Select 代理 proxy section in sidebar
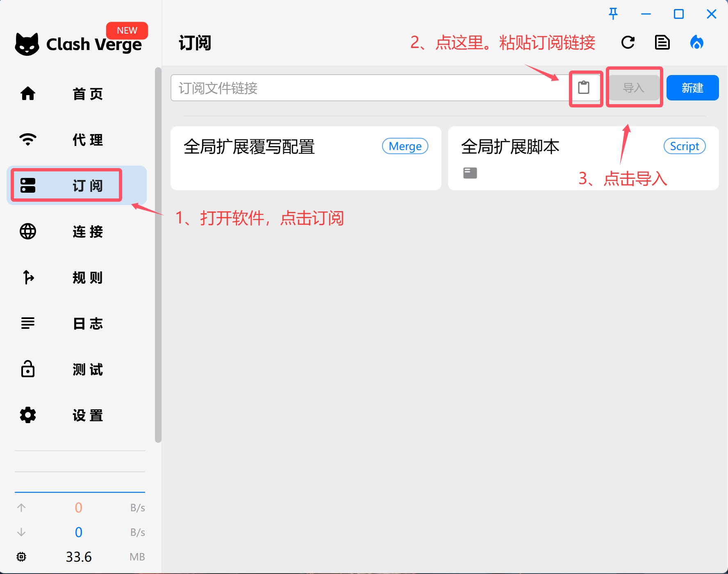 (x=79, y=140)
